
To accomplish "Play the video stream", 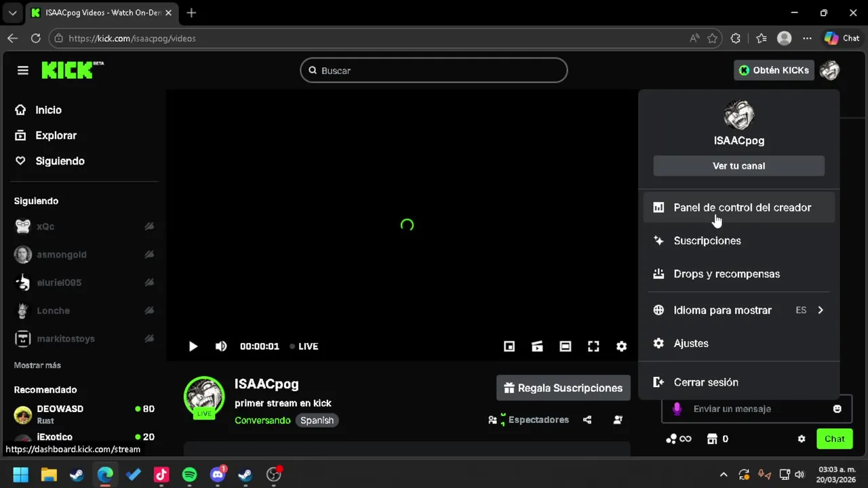I will coord(193,346).
